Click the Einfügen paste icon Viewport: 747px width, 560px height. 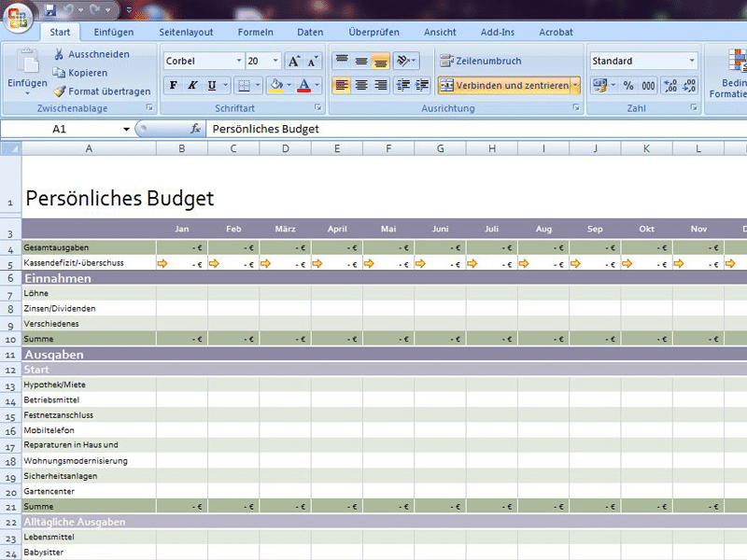point(28,62)
